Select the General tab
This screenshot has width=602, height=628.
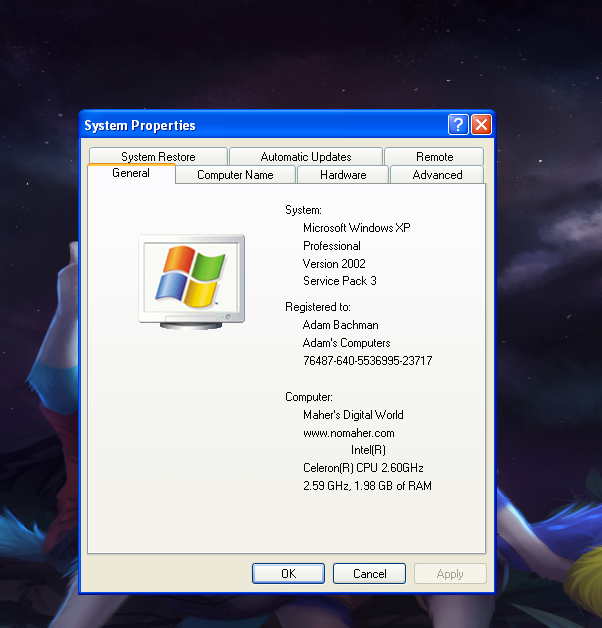click(131, 173)
